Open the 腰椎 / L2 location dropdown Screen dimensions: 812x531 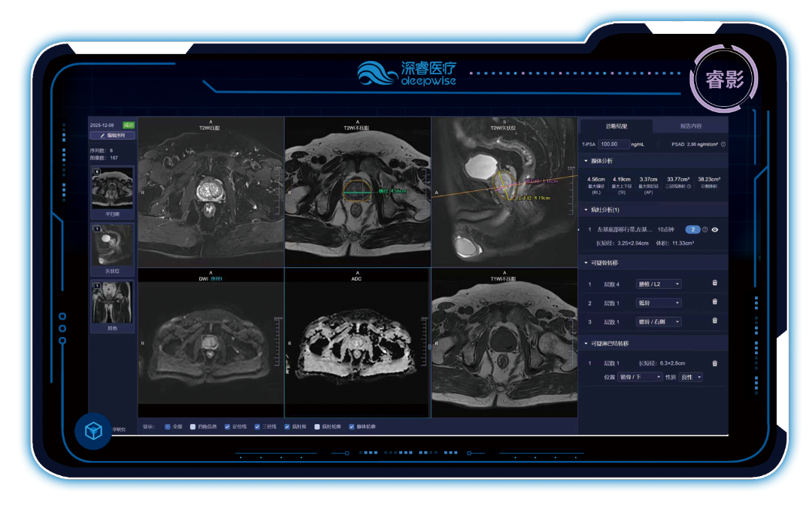click(x=657, y=284)
